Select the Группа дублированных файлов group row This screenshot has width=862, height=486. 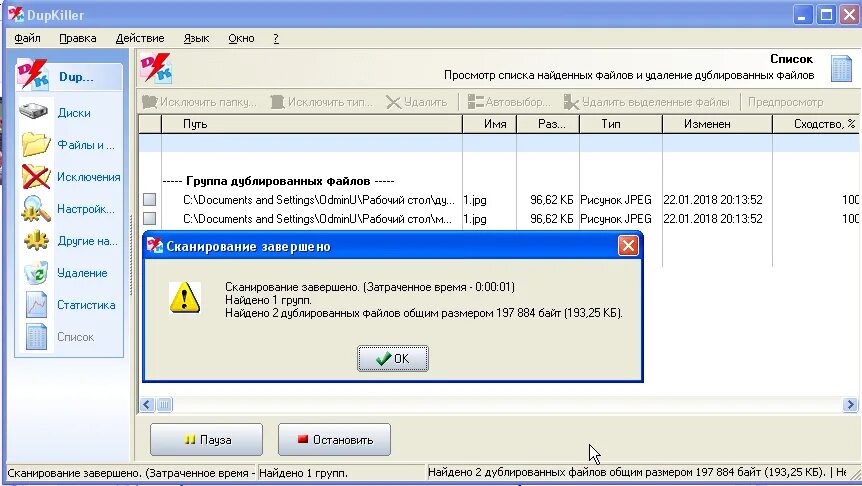pyautogui.click(x=278, y=181)
